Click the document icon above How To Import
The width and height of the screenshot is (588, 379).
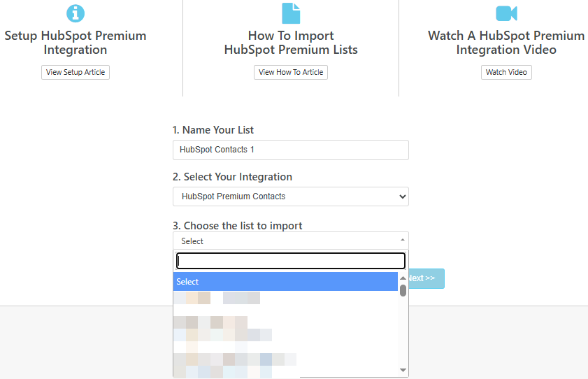click(291, 13)
